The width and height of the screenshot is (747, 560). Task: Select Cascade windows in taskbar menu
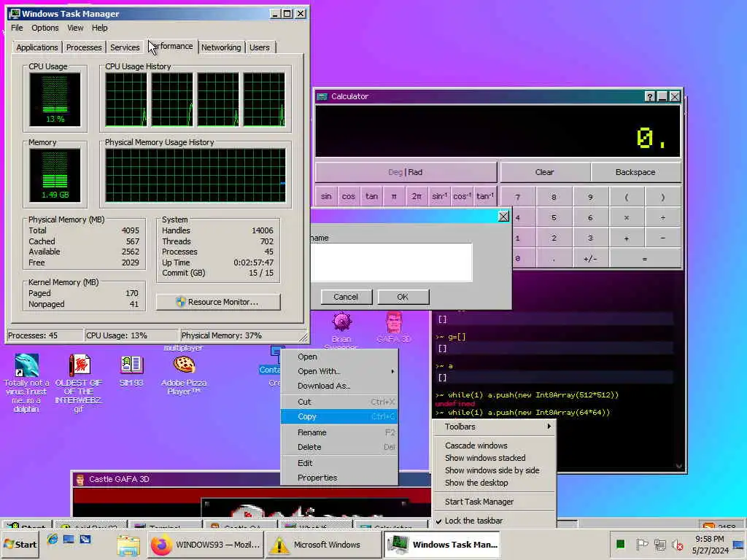(495, 446)
